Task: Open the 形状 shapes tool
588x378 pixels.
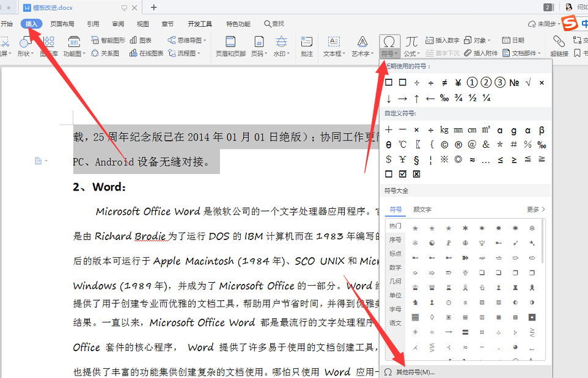Action: tap(25, 46)
